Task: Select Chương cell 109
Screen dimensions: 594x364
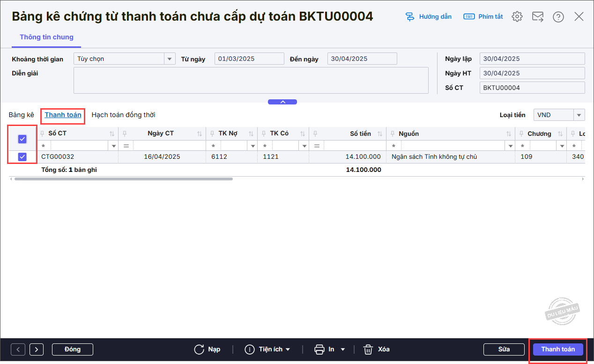Action: coord(541,157)
